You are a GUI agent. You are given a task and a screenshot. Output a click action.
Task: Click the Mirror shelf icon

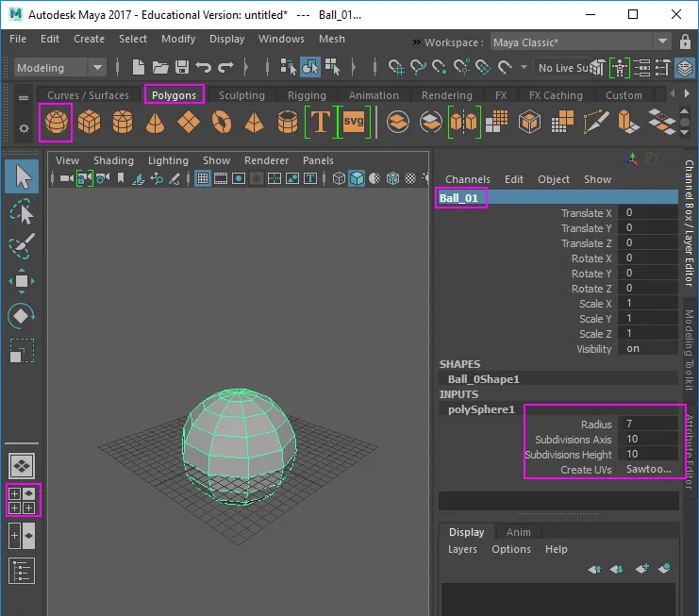tap(464, 122)
